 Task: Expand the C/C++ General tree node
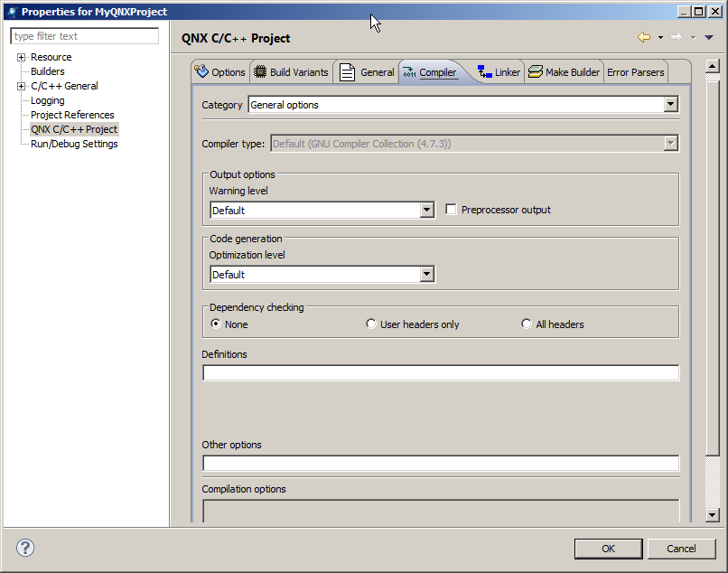(21, 86)
